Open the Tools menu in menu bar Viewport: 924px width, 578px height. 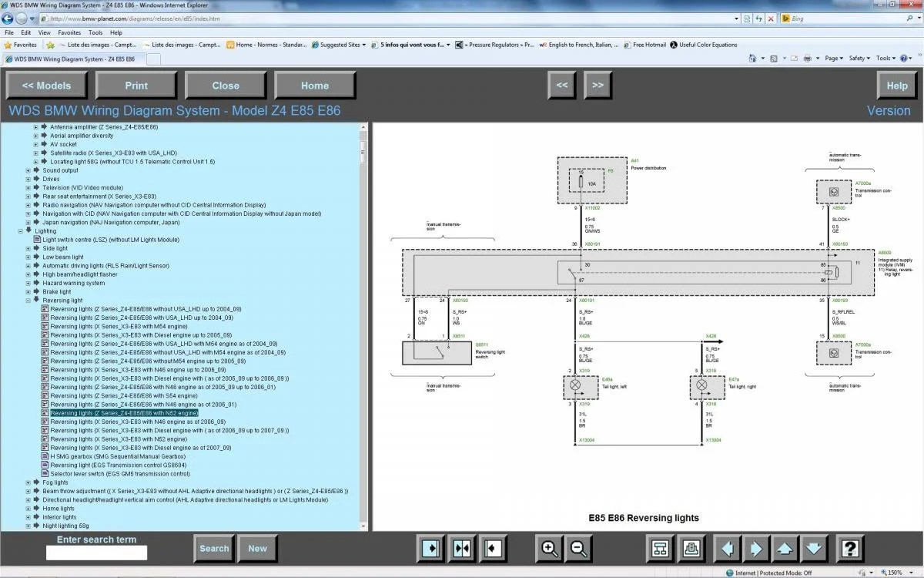[x=95, y=33]
